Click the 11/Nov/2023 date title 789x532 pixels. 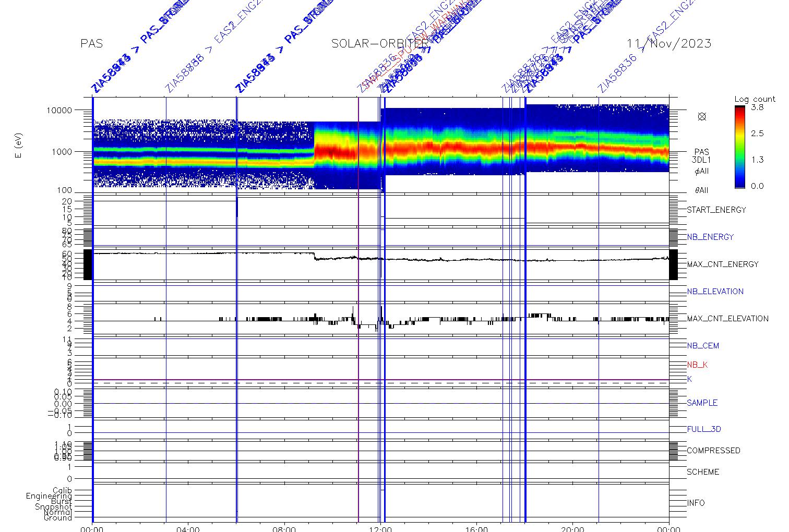pos(669,44)
